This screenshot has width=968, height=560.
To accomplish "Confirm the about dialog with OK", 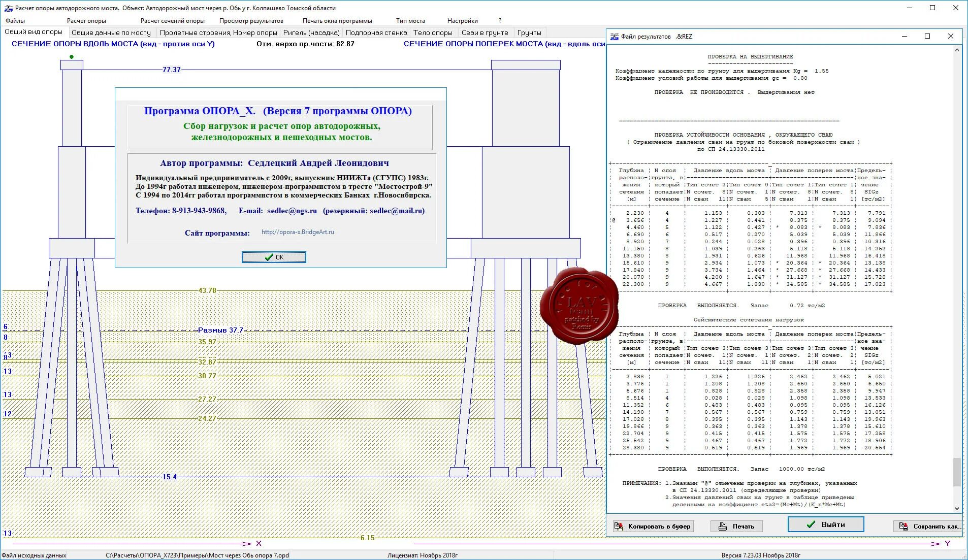I will tap(274, 257).
